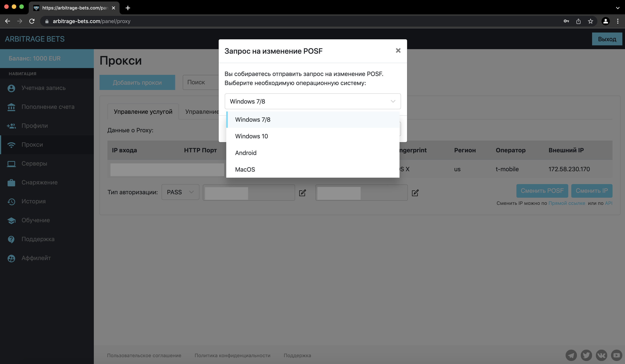
Task: Pick MacOS from operating system list
Action: [245, 170]
